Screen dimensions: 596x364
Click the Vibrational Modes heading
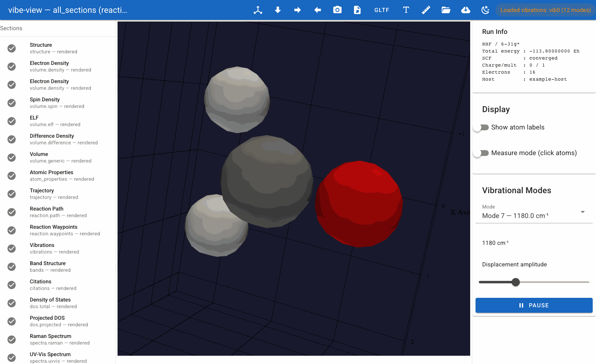(517, 190)
